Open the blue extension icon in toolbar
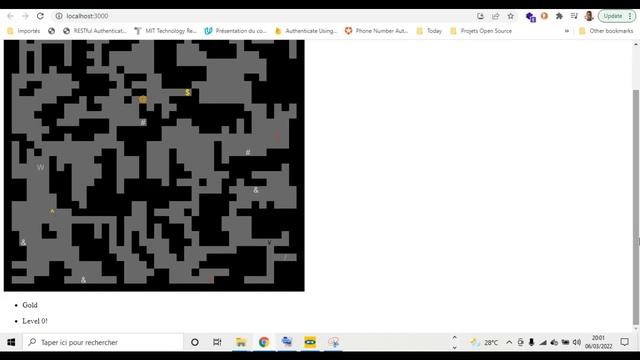Image resolution: width=640 pixels, height=360 pixels. [530, 16]
